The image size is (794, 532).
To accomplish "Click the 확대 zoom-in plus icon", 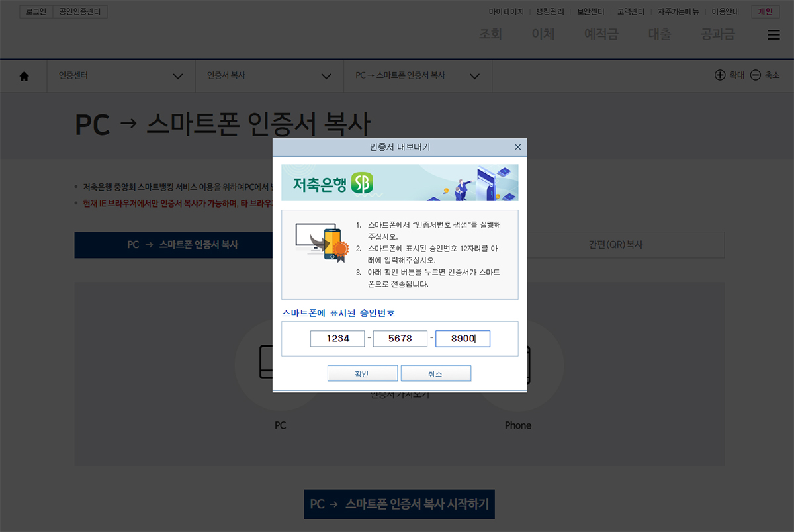I will click(x=721, y=75).
